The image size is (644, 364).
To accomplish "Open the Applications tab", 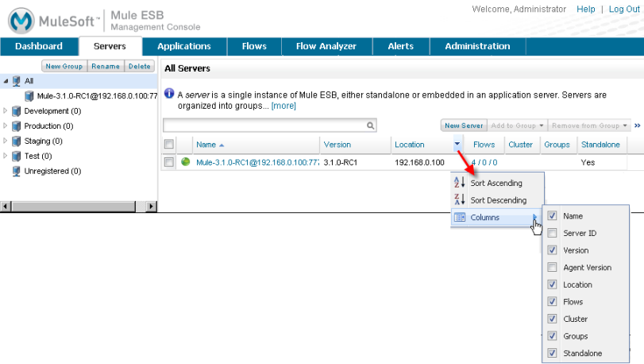I will click(x=184, y=46).
